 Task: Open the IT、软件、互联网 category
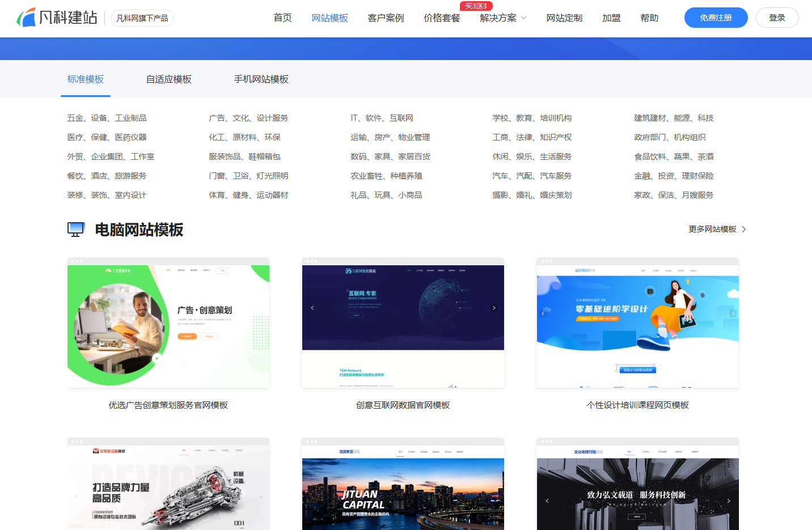coord(382,118)
